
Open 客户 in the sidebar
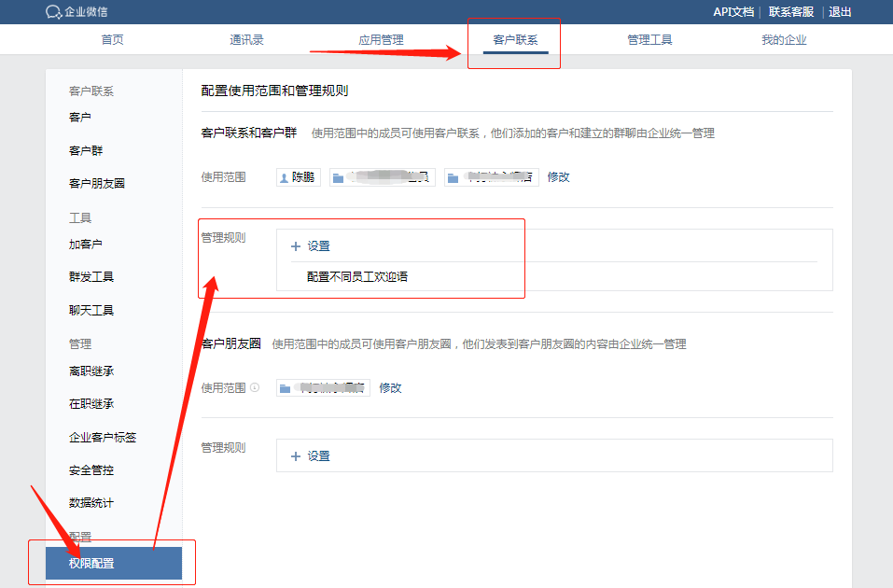click(x=79, y=118)
